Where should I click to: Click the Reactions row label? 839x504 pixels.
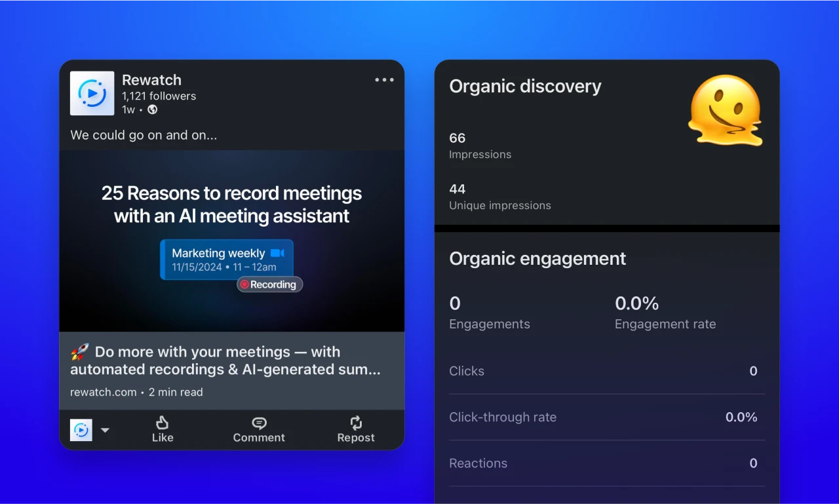(x=478, y=463)
